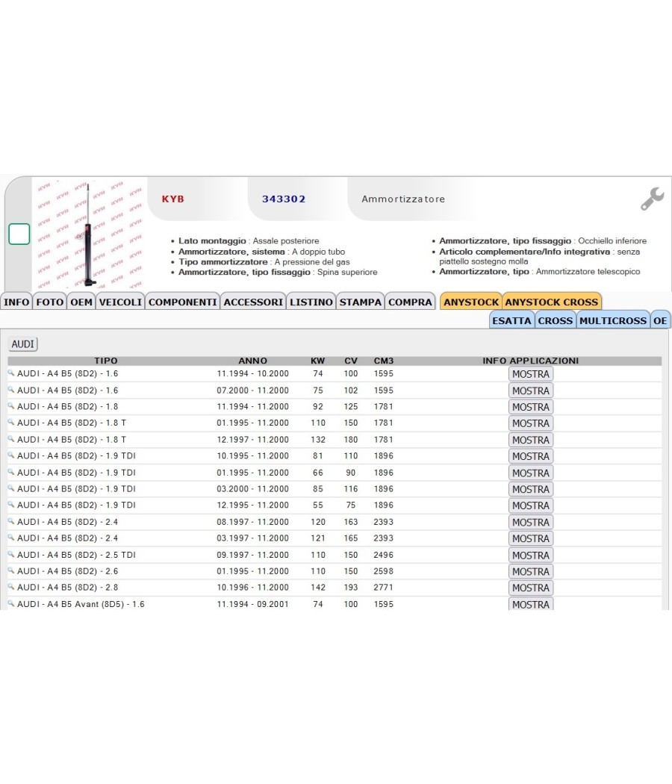Click magnifier icon for A4 B5 Avant 1.6 row

(x=11, y=603)
